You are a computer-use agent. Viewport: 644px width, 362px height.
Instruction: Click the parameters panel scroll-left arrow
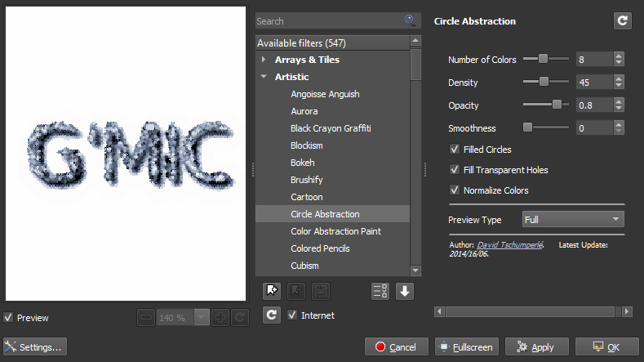pyautogui.click(x=439, y=311)
